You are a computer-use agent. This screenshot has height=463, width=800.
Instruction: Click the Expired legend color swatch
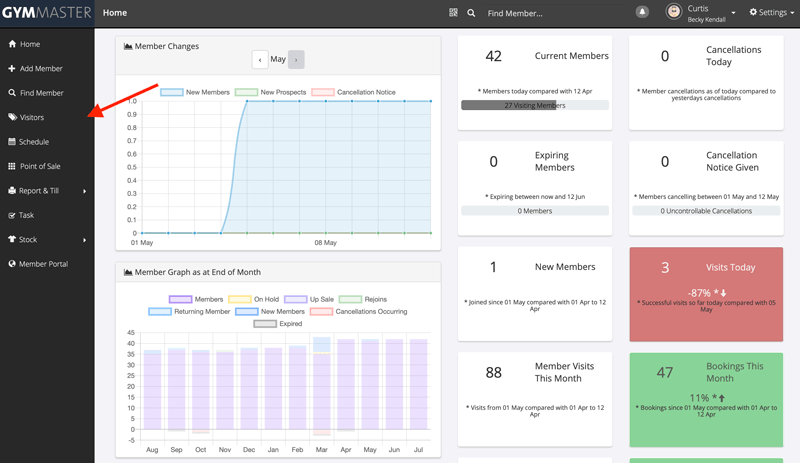tap(265, 324)
